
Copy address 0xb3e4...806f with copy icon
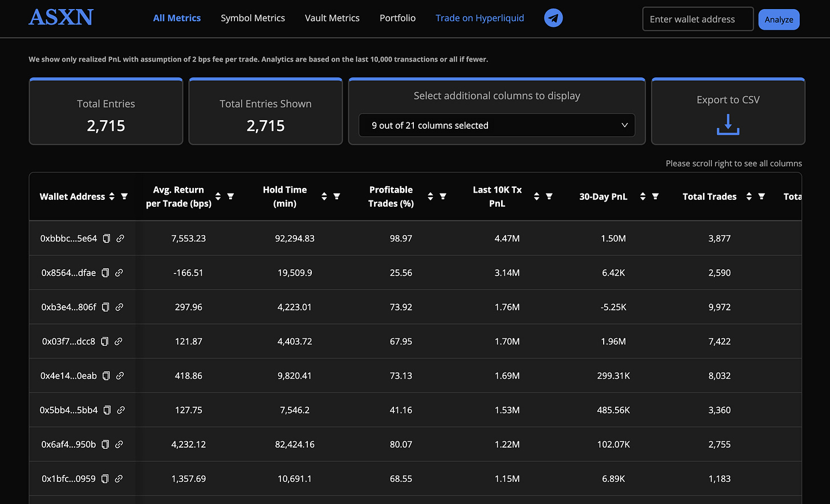105,307
